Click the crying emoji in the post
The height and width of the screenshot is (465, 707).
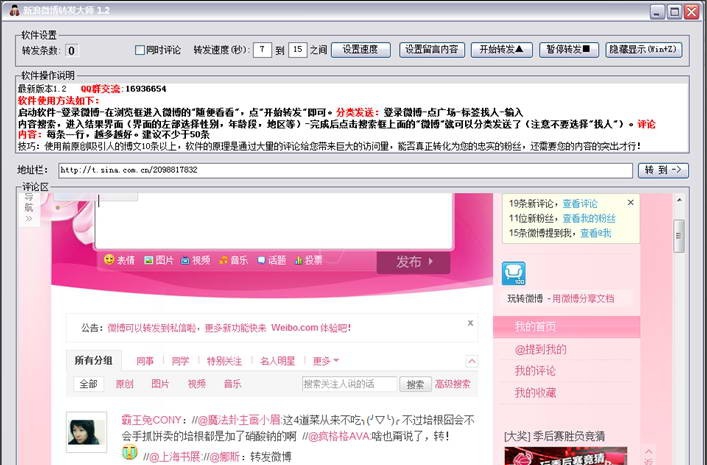(x=129, y=452)
